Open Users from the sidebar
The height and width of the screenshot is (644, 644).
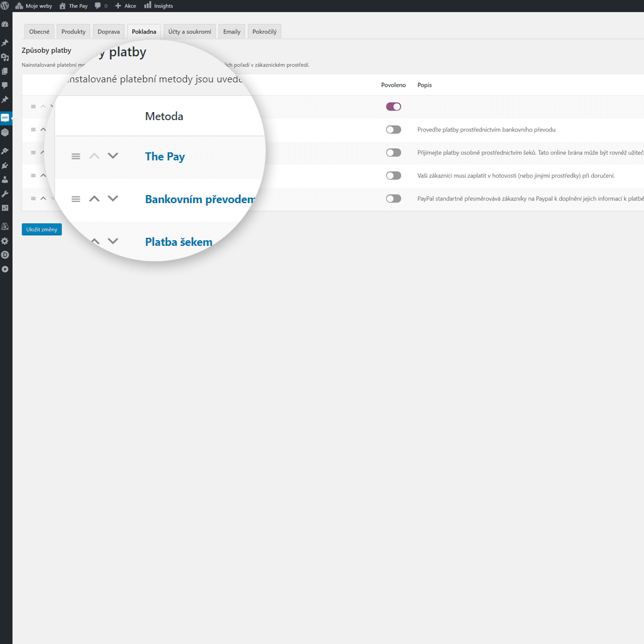coord(5,180)
